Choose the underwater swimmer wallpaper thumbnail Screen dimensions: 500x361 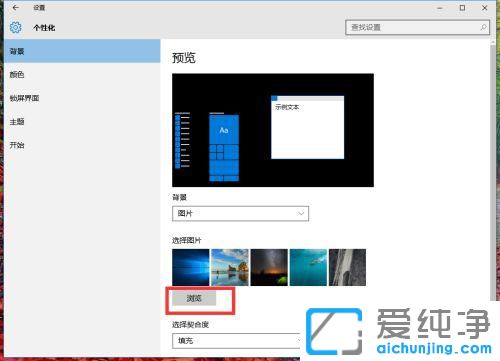308,267
